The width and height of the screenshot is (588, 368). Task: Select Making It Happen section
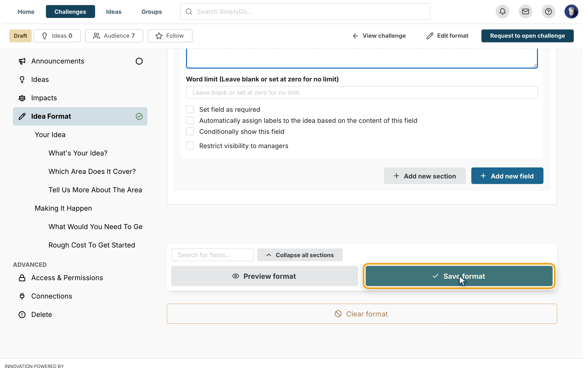(63, 208)
